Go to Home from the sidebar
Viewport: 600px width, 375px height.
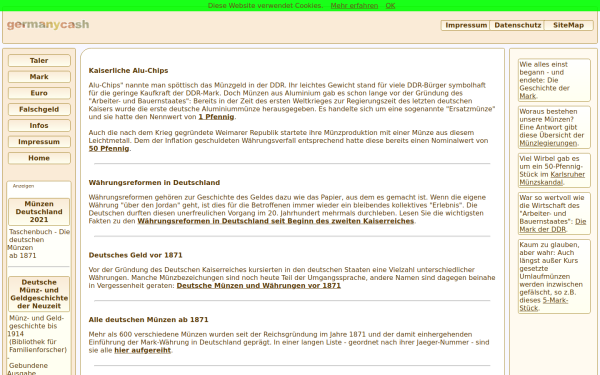[39, 158]
